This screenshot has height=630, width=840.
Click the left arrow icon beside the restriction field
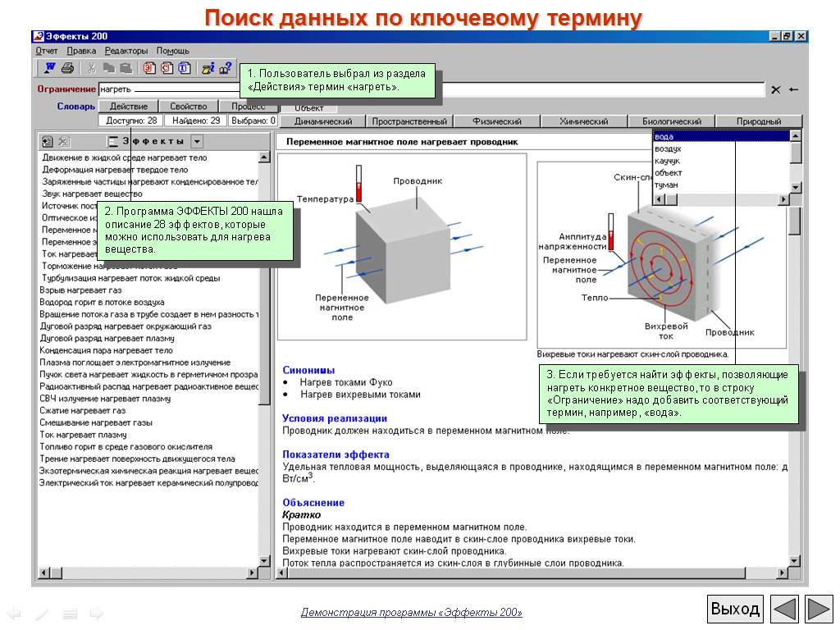[794, 90]
